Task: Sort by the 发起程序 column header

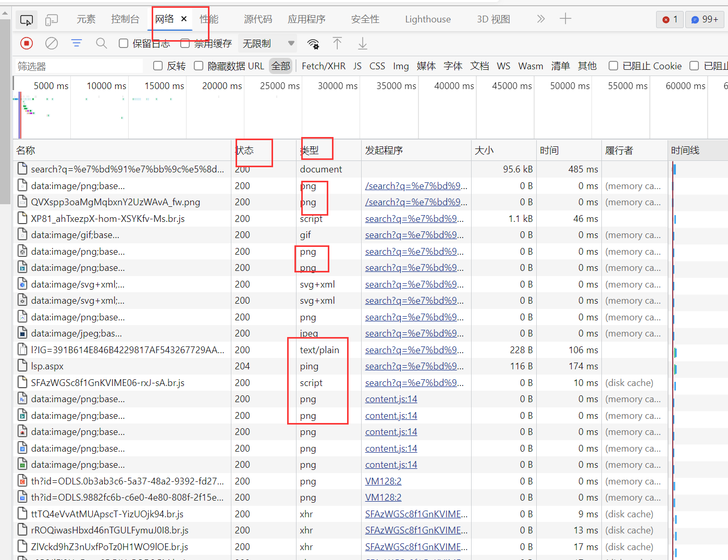Action: point(416,151)
